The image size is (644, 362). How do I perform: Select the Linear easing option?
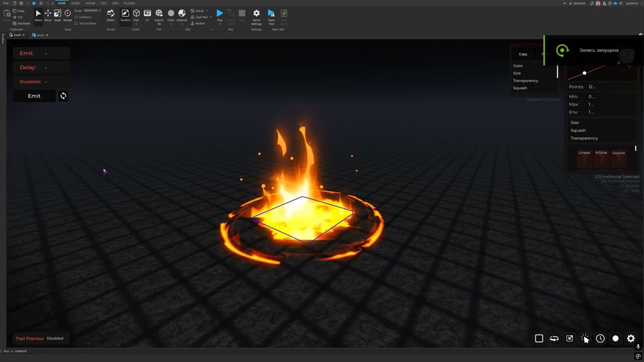584,158
